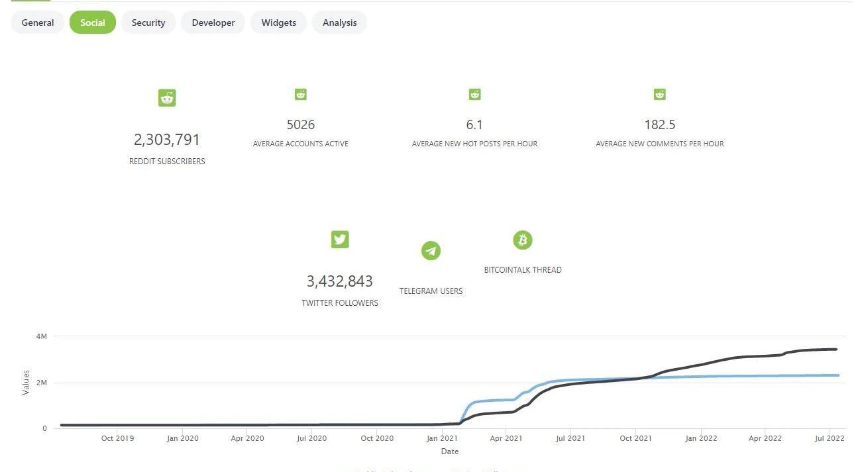Screen dimensions: 868x472
Task: Click Reddit icon above Average Accounts Active
Action: [x=301, y=95]
